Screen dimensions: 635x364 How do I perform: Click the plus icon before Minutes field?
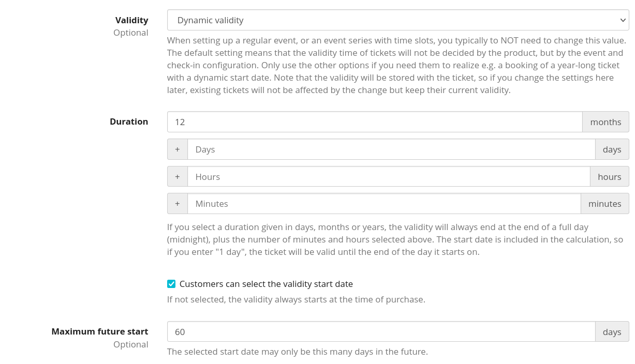pyautogui.click(x=177, y=204)
